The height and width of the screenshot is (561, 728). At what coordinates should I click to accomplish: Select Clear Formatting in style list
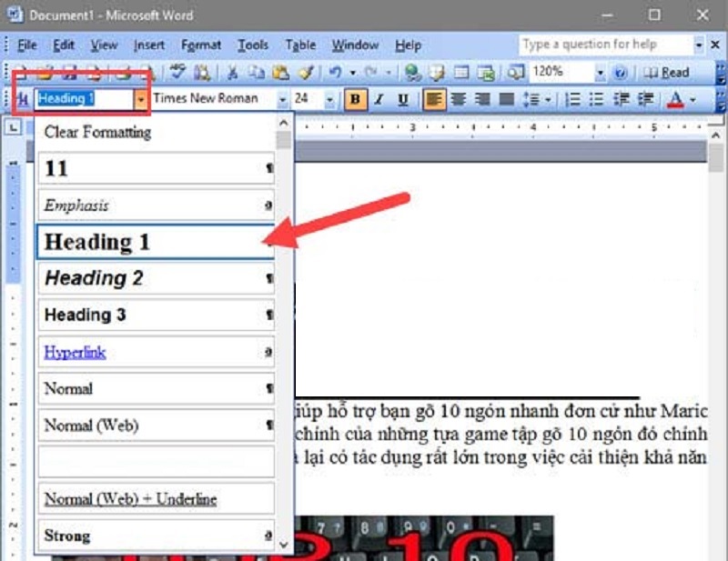97,132
